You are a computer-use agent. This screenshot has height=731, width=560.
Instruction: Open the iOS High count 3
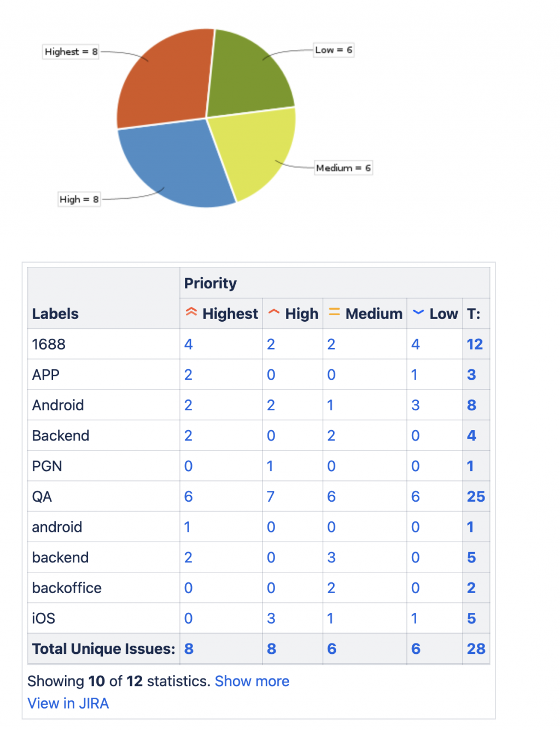click(271, 619)
